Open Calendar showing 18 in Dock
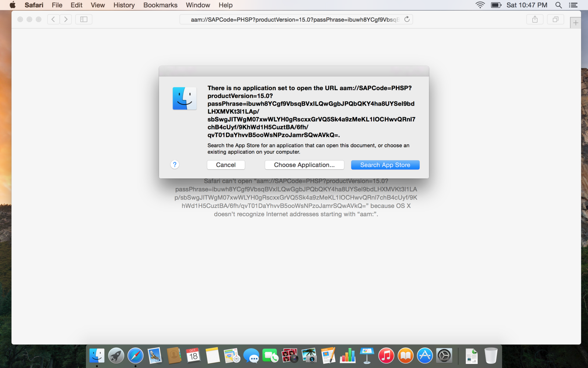 (x=193, y=356)
